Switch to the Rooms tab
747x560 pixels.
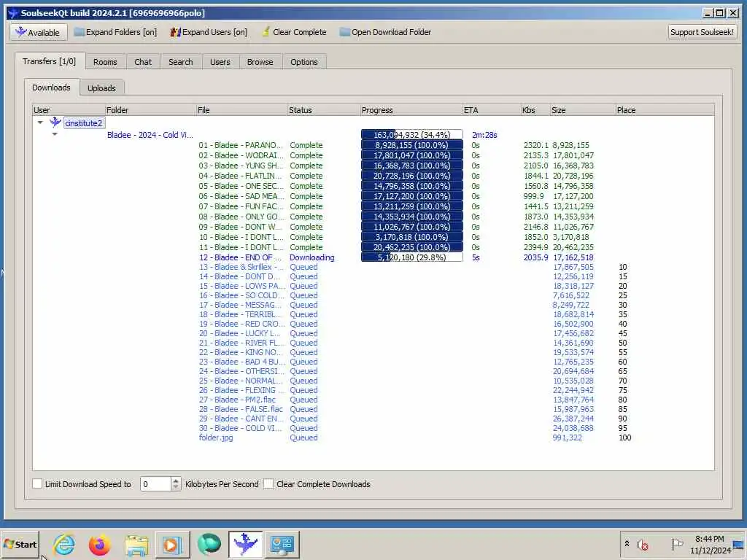(x=105, y=62)
